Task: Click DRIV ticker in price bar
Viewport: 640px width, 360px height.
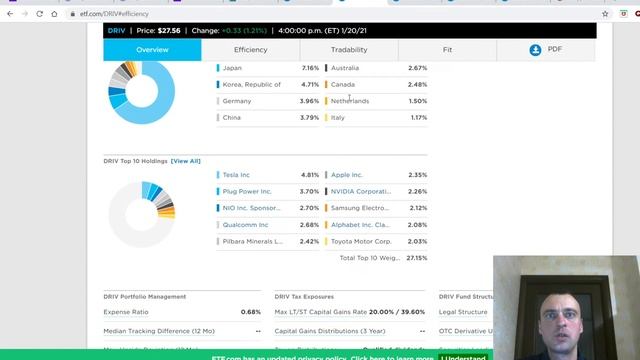Action: [116, 31]
